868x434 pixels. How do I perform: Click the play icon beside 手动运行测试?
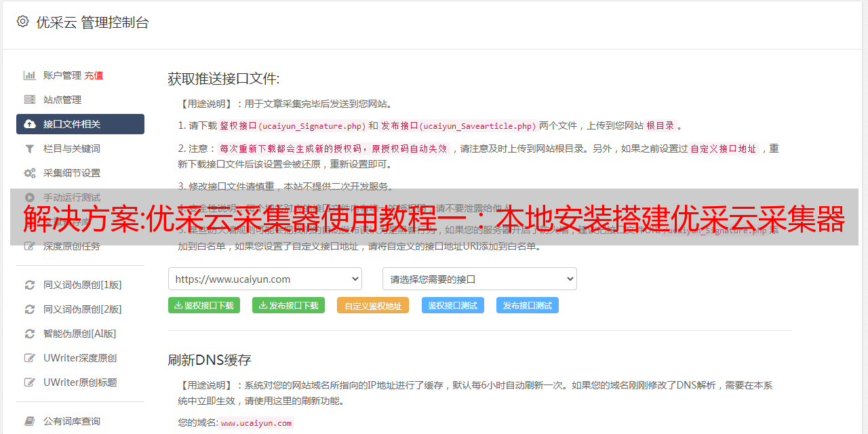point(30,197)
